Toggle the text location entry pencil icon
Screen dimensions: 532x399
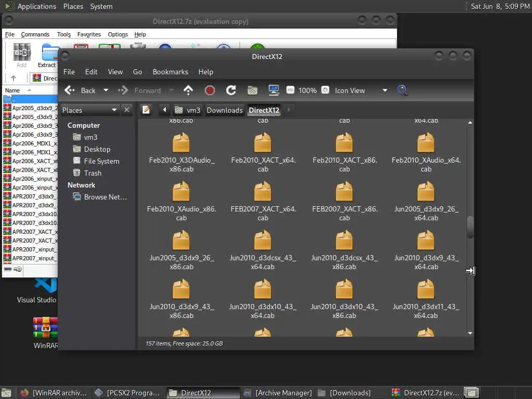tap(146, 110)
